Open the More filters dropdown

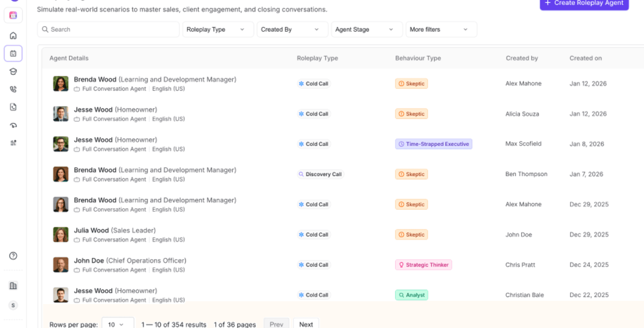[441, 30]
